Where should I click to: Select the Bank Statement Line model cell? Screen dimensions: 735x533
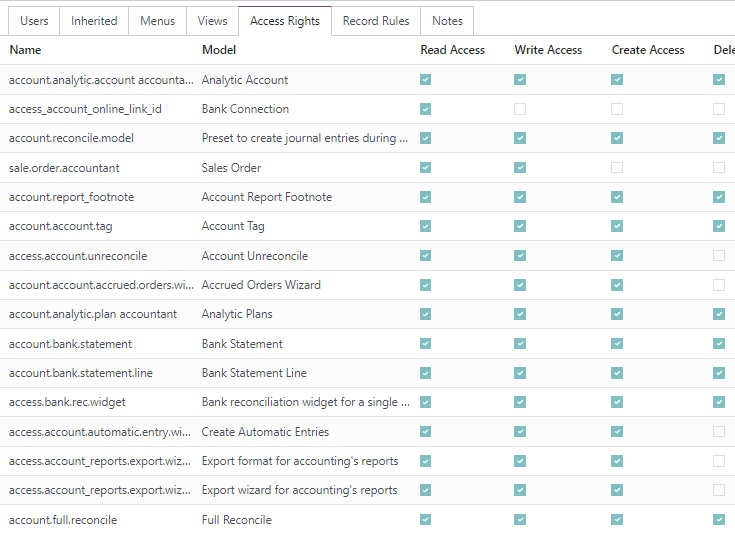[254, 373]
